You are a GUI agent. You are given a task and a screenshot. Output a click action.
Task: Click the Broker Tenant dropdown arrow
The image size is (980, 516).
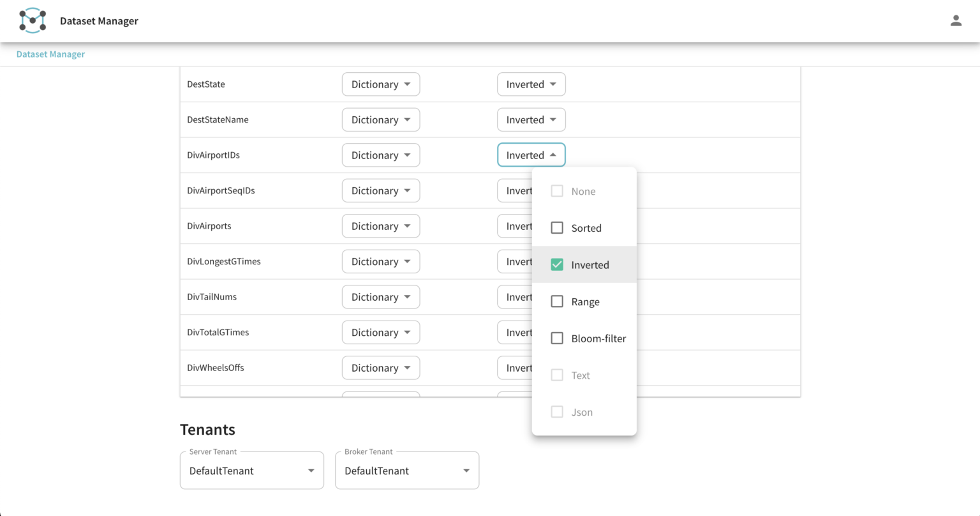[x=466, y=471]
